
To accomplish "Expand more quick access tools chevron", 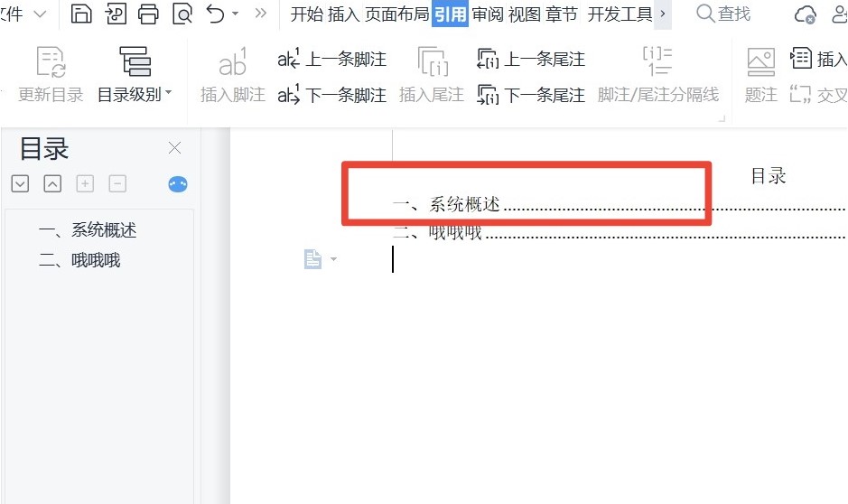I will click(x=261, y=13).
